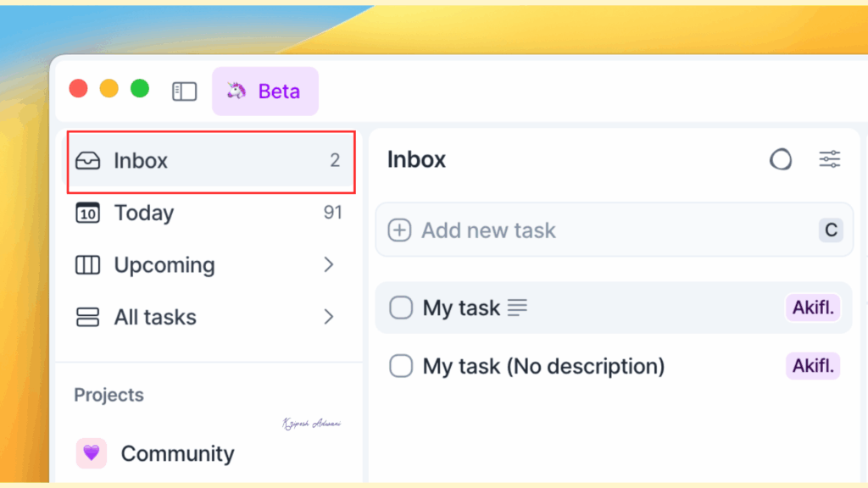Open filter options with the sliders icon
This screenshot has width=868, height=488.
click(x=830, y=158)
